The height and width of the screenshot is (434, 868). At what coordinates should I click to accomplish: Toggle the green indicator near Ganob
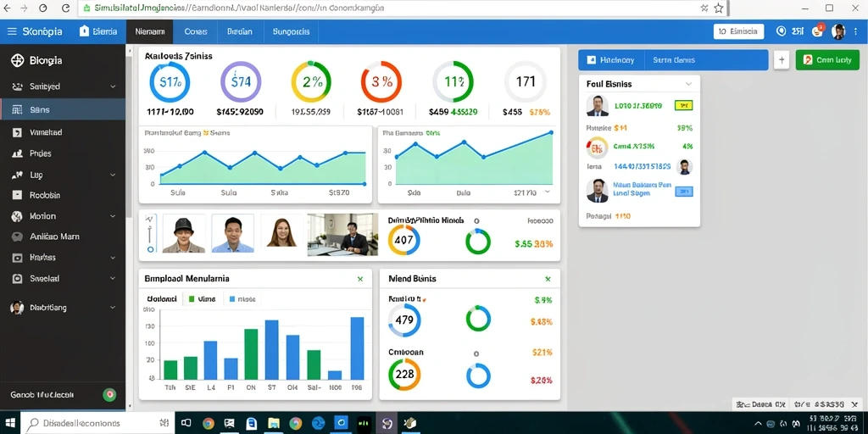[109, 395]
